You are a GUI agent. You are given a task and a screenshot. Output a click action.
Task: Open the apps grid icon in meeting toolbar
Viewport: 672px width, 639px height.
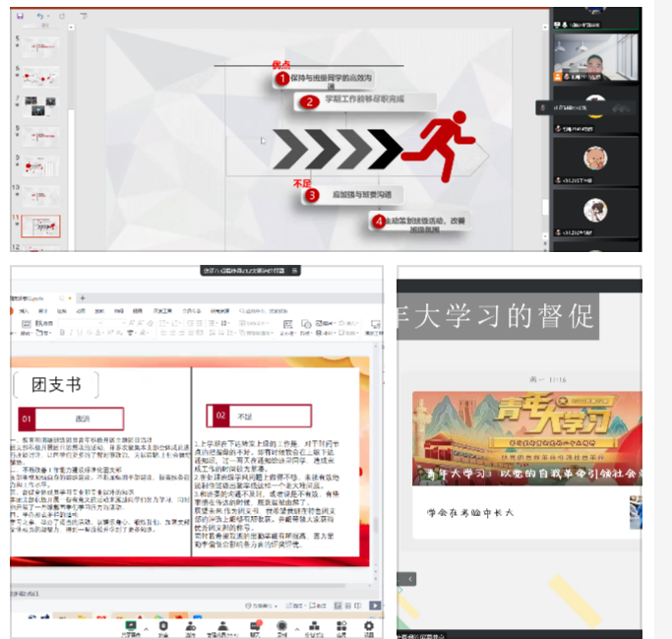(339, 624)
